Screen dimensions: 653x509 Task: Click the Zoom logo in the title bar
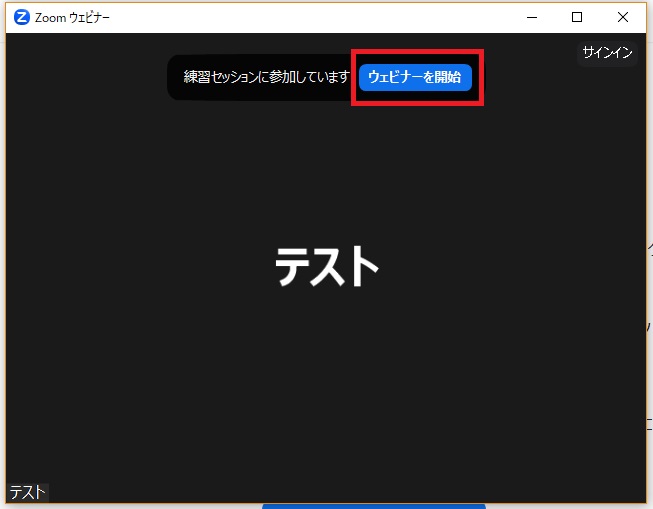pos(22,17)
